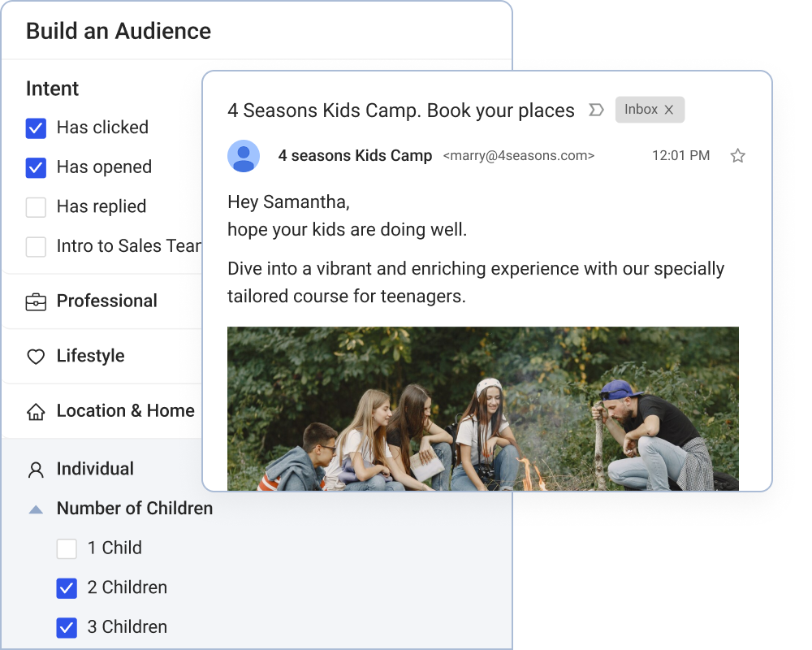Expand the Professional filter category
Screen dimensions: 812x650
click(x=107, y=301)
